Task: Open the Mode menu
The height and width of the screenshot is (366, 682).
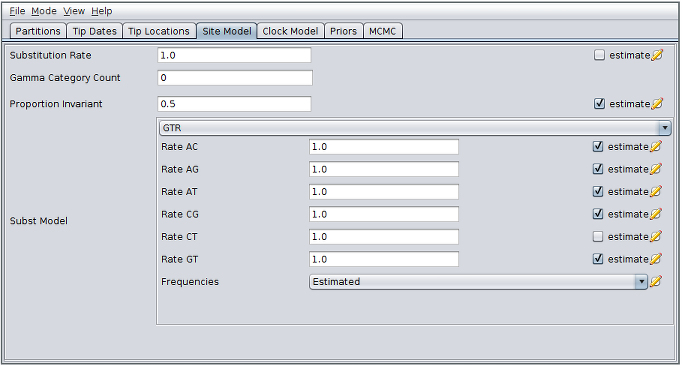Action: 43,11
